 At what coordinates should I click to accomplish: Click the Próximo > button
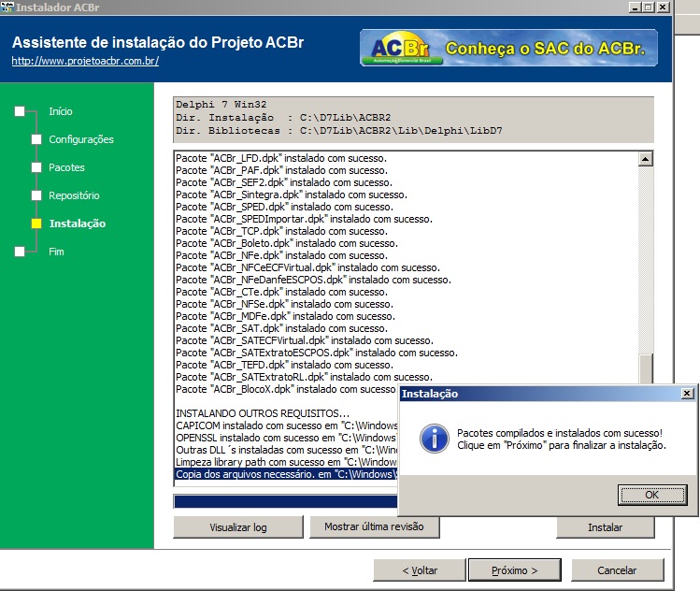[514, 570]
